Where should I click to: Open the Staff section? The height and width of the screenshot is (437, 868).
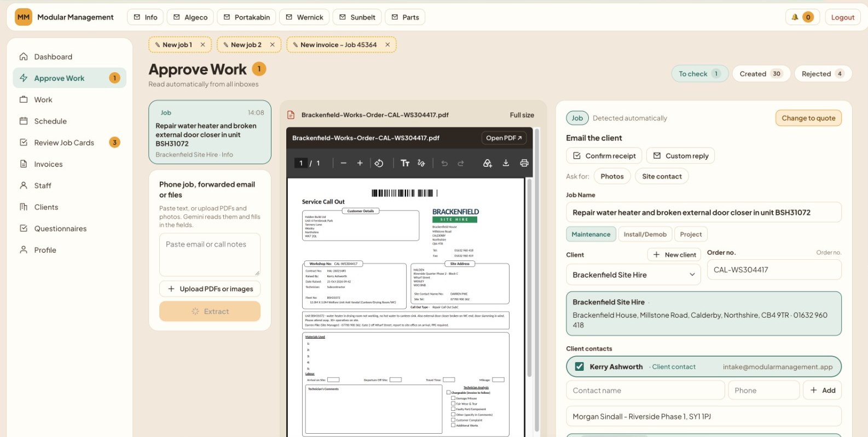point(70,185)
